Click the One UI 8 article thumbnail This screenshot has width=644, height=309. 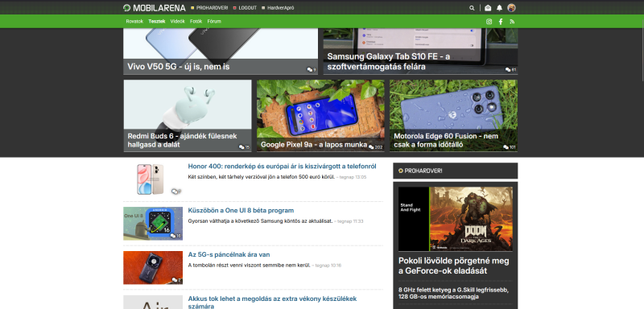153,223
